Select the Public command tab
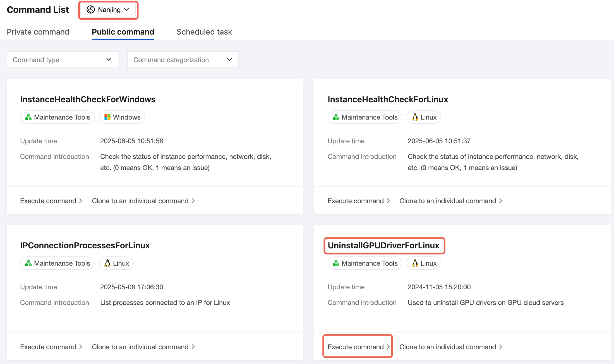The height and width of the screenshot is (364, 614). click(x=123, y=32)
